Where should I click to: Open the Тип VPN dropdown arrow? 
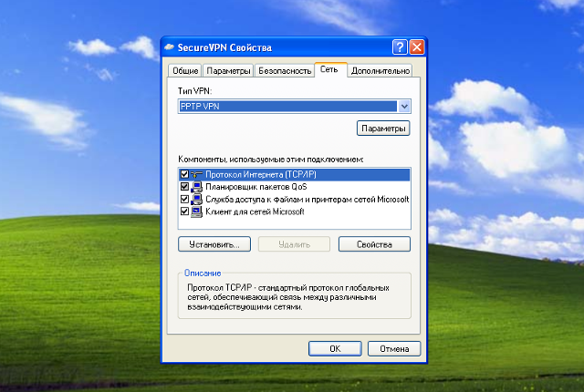(x=404, y=107)
